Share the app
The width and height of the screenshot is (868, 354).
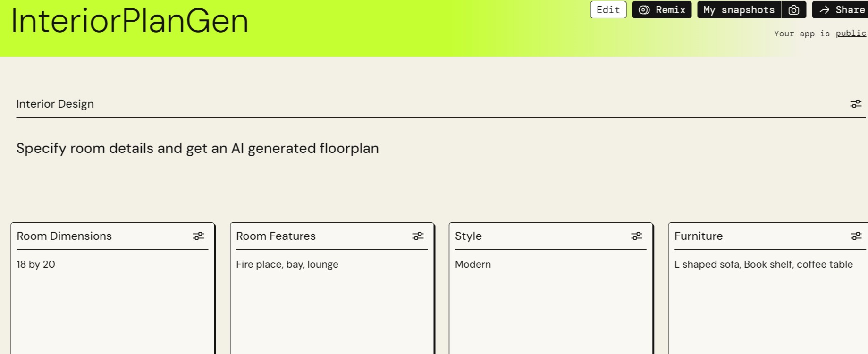tap(841, 10)
